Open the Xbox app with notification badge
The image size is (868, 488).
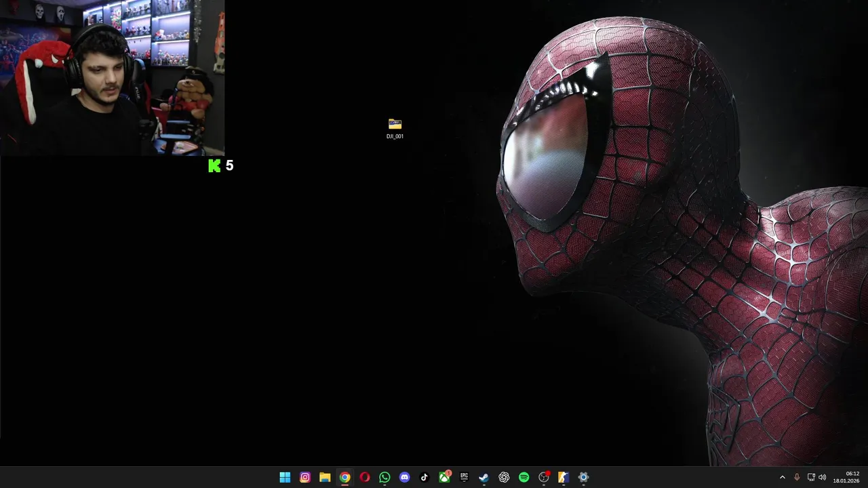[445, 477]
